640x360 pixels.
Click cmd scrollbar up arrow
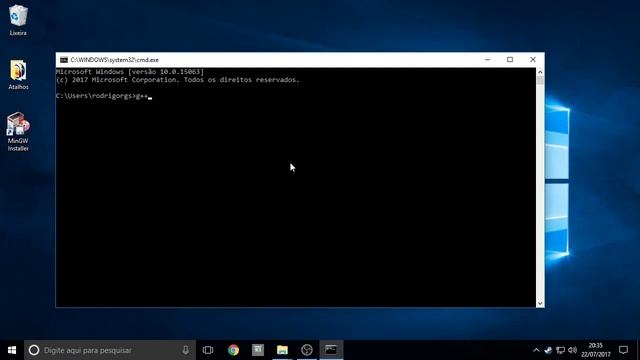tap(540, 72)
